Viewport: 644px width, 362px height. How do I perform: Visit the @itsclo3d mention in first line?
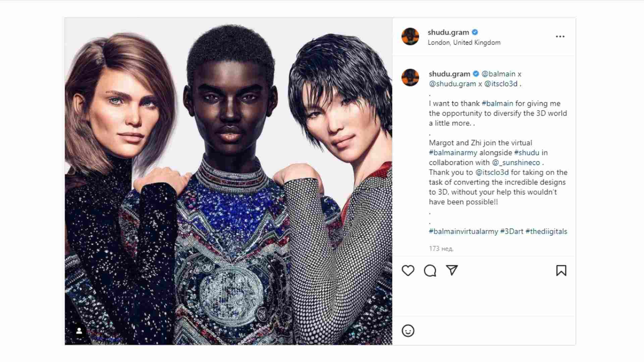pyautogui.click(x=501, y=84)
